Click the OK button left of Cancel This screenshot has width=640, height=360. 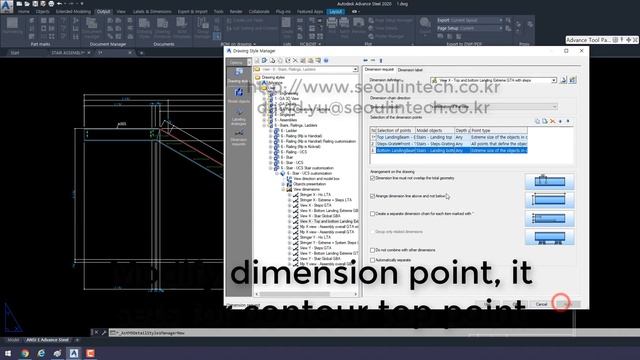click(x=515, y=304)
